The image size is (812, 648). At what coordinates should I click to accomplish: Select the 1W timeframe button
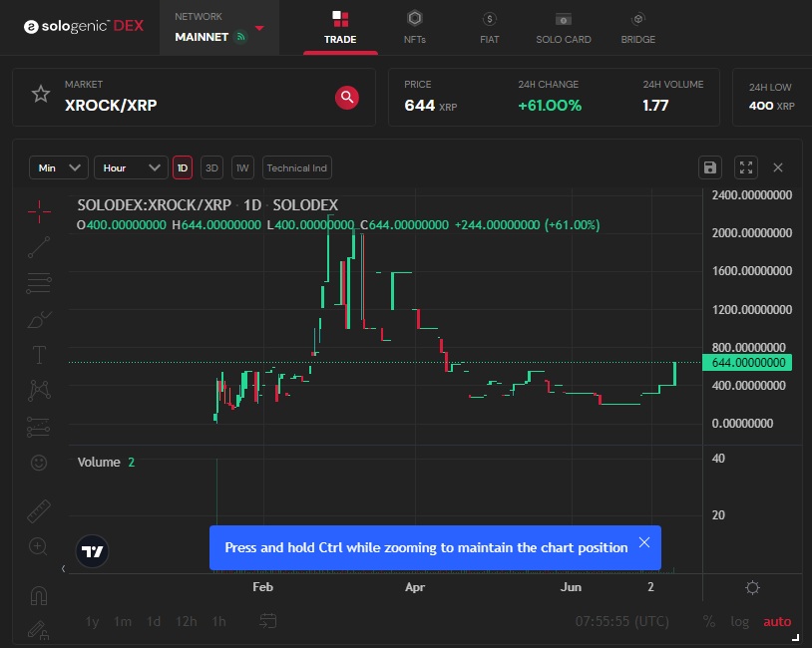pyautogui.click(x=242, y=167)
